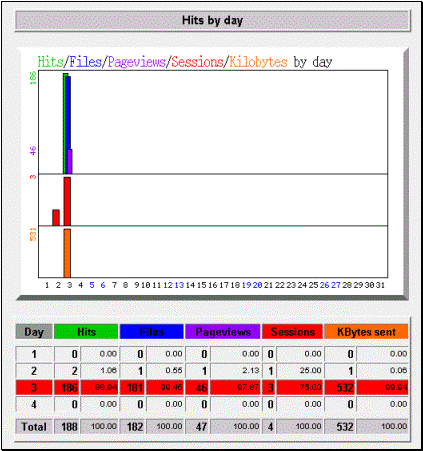Click the small red Sessions bar for day 2
The width and height of the screenshot is (423, 451).
pyautogui.click(x=56, y=218)
